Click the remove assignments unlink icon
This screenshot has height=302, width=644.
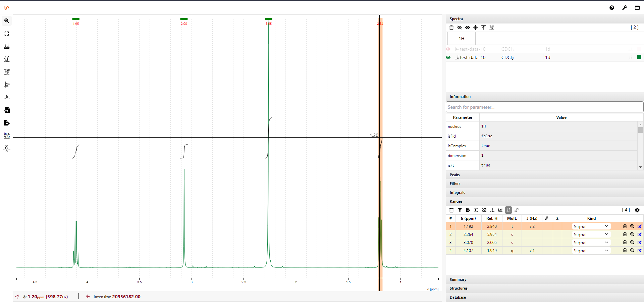[484, 210]
